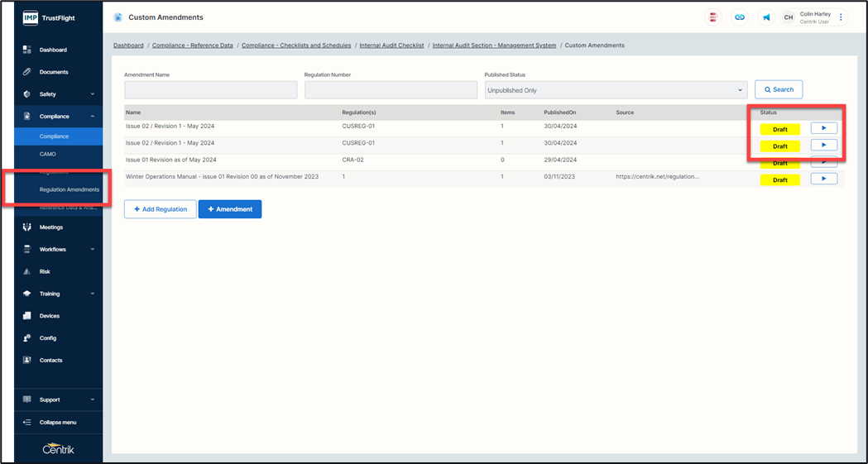
Task: Collapse the Compliance menu chevron
Action: click(93, 116)
